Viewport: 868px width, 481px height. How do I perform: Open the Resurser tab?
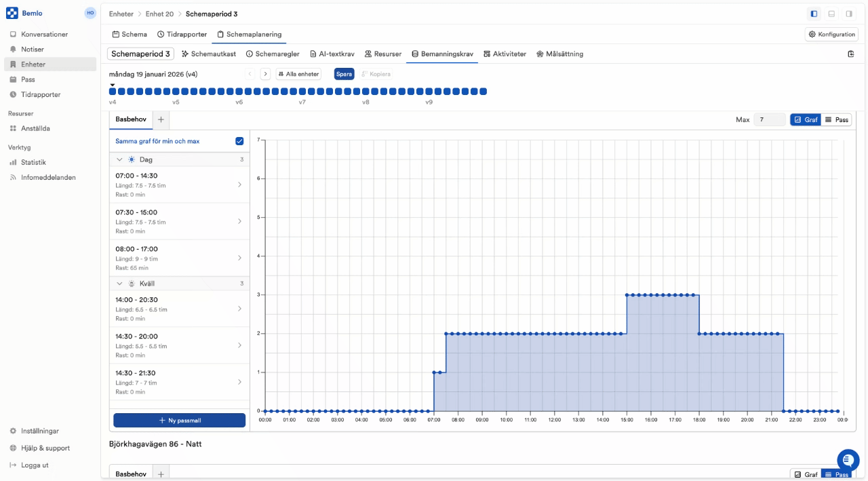click(383, 54)
